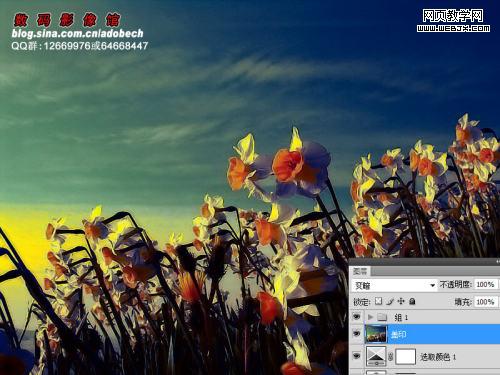The width and height of the screenshot is (500, 375).
Task: Open the 变暗 blend mode dropdown
Action: tap(394, 285)
